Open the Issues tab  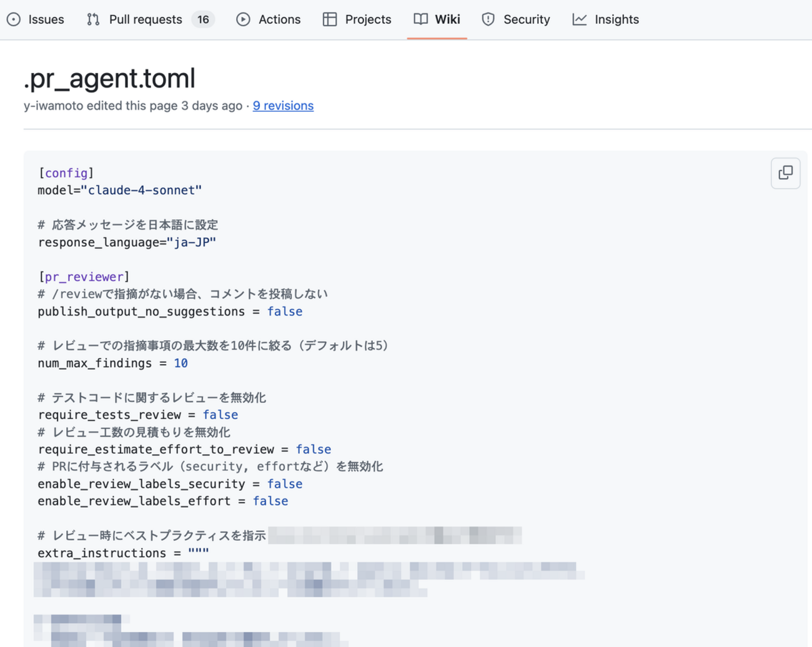click(36, 19)
